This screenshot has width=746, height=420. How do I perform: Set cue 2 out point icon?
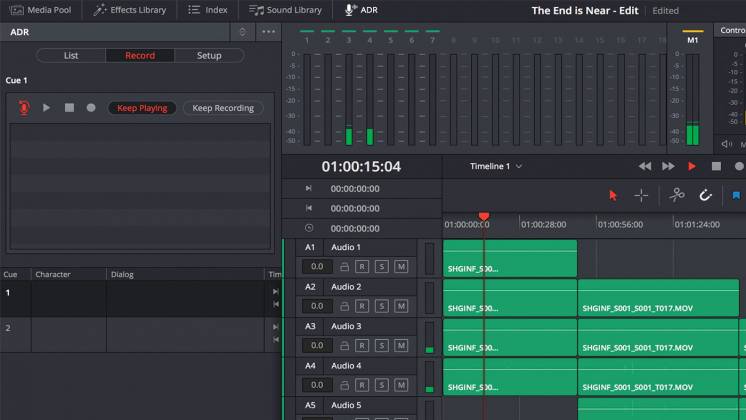click(275, 339)
